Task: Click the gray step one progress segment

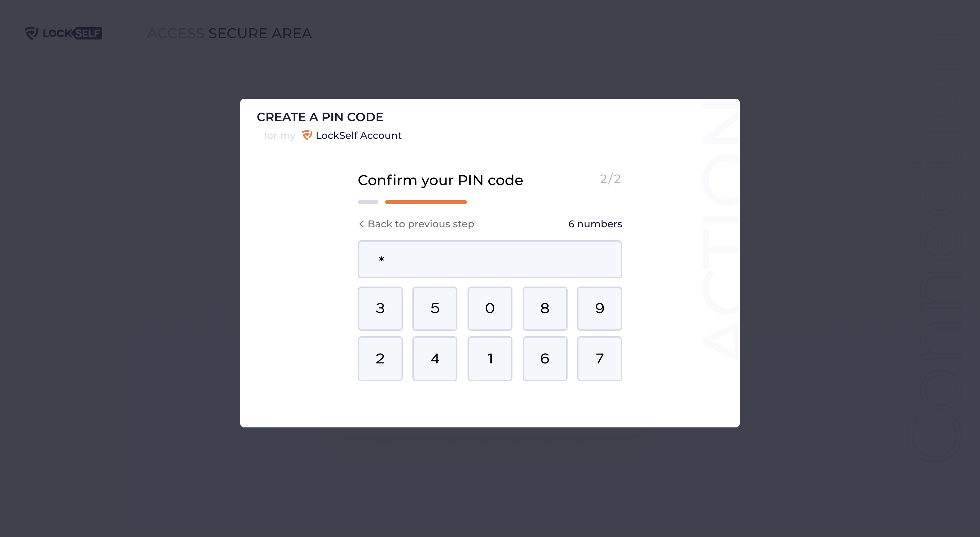Action: point(368,202)
